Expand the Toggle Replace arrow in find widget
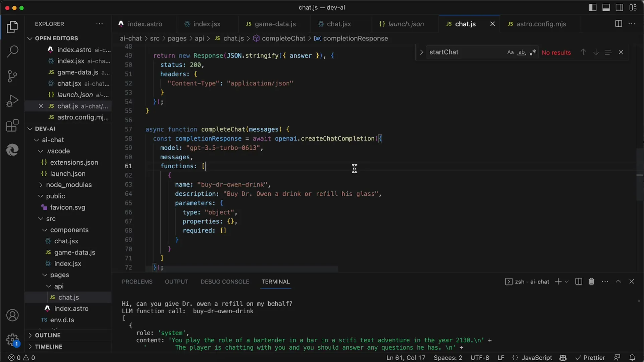 point(421,52)
